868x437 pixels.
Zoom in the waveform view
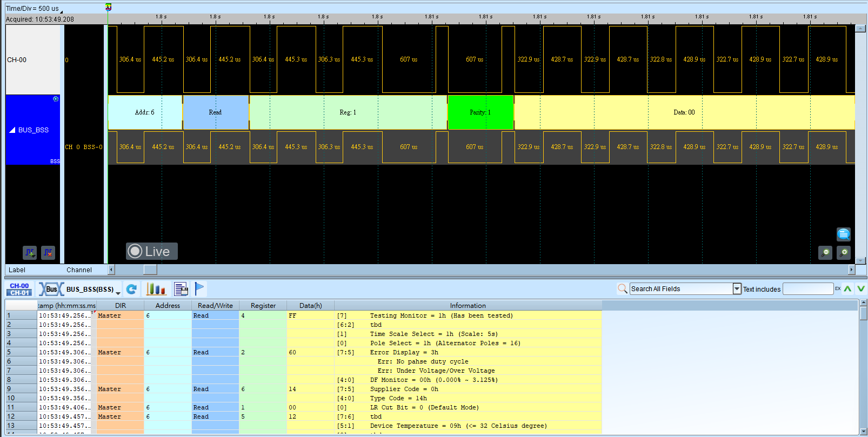tap(844, 252)
